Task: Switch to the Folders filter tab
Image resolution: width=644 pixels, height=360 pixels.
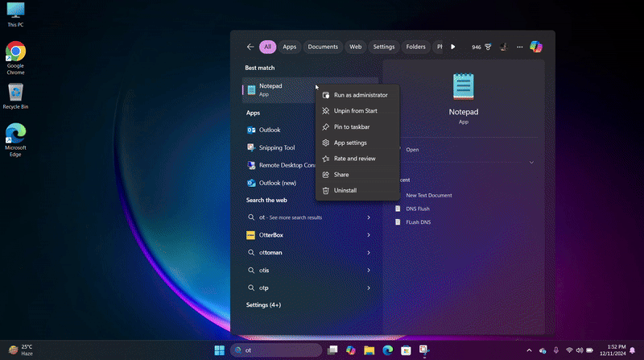Action: (415, 47)
